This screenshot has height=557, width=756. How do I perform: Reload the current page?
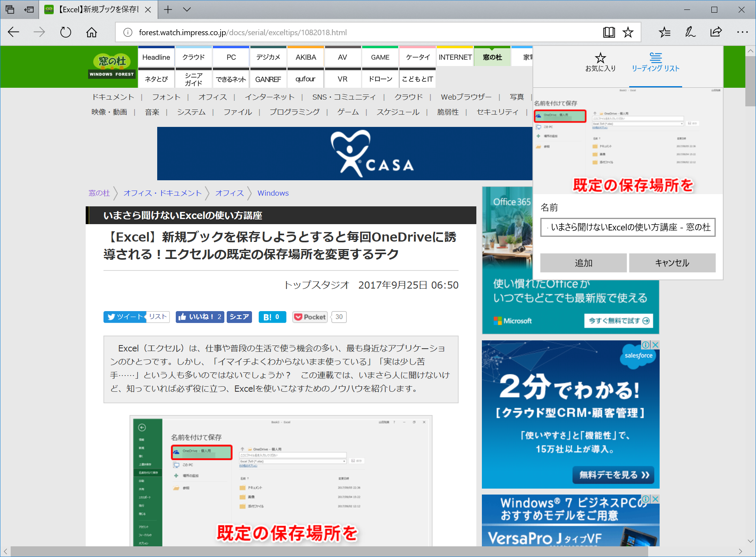[x=66, y=32]
